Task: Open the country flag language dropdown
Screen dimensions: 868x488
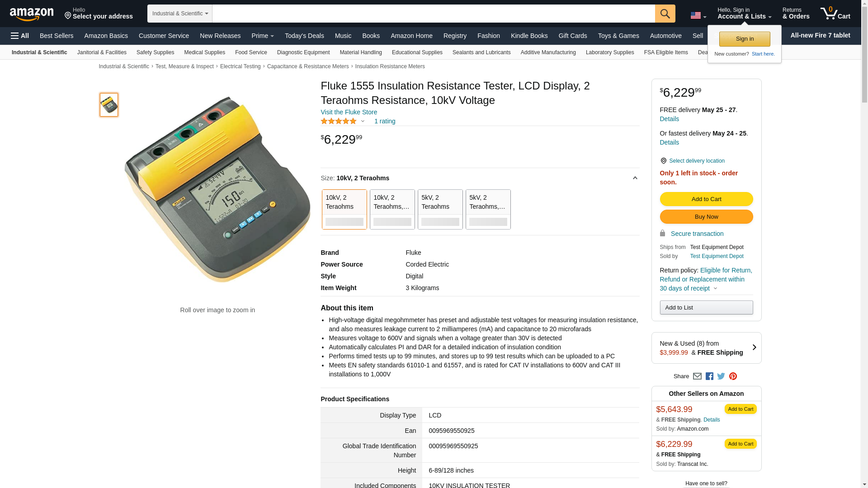Action: coord(698,15)
